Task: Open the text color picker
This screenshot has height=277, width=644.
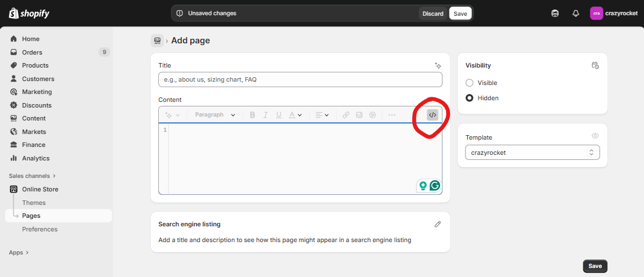Action: point(295,115)
